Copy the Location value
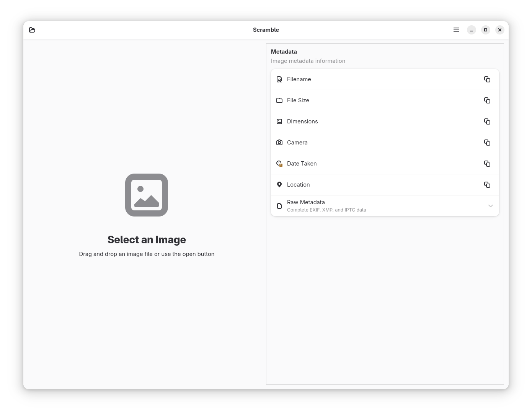The height and width of the screenshot is (415, 532). tap(487, 185)
